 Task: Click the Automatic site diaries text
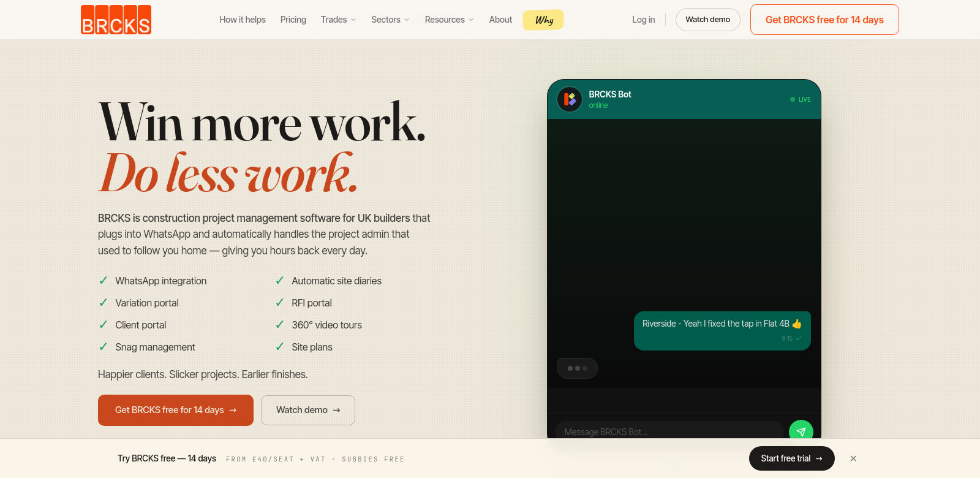click(336, 281)
